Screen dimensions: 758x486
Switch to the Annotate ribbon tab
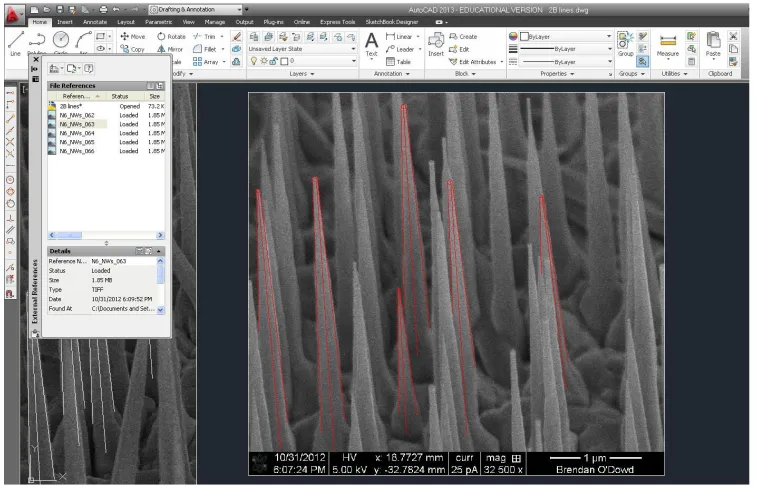[x=95, y=22]
